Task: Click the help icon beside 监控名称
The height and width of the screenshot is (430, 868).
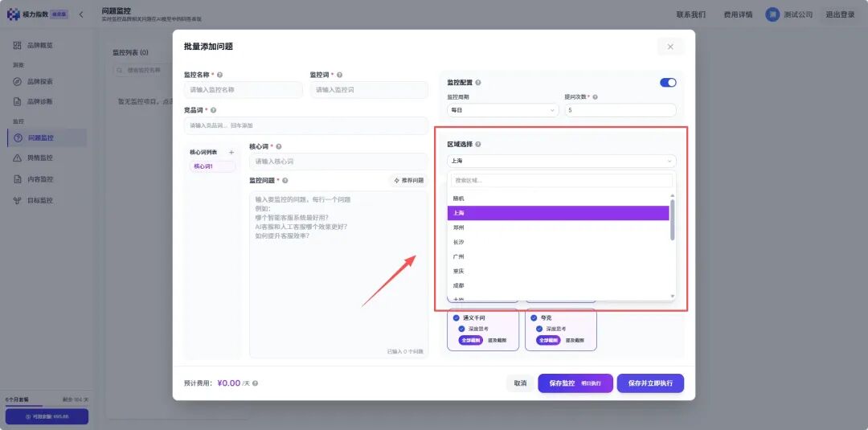Action: 219,75
